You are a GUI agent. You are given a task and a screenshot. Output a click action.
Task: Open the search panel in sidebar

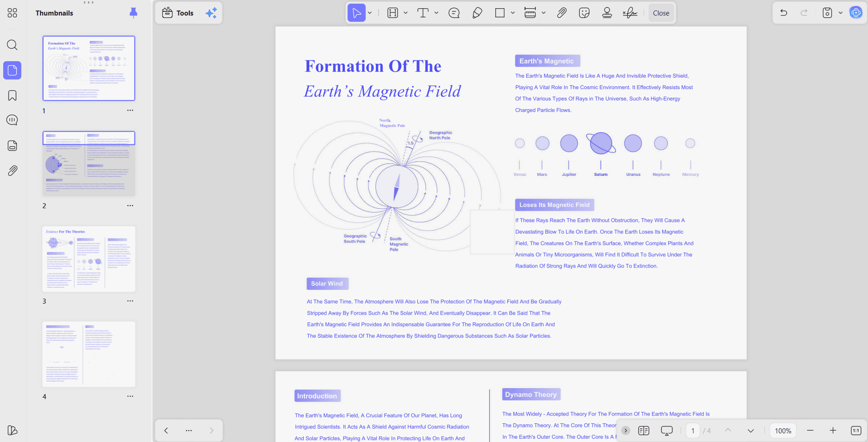pos(12,45)
